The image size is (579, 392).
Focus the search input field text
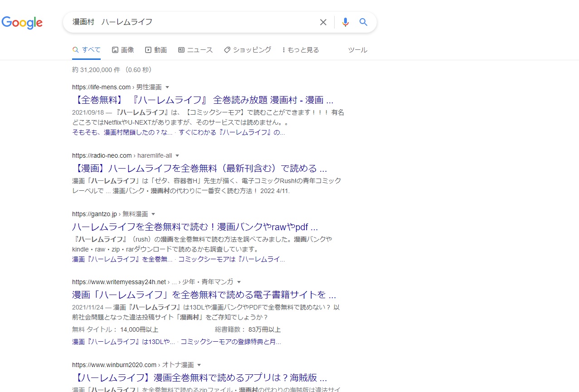point(190,22)
